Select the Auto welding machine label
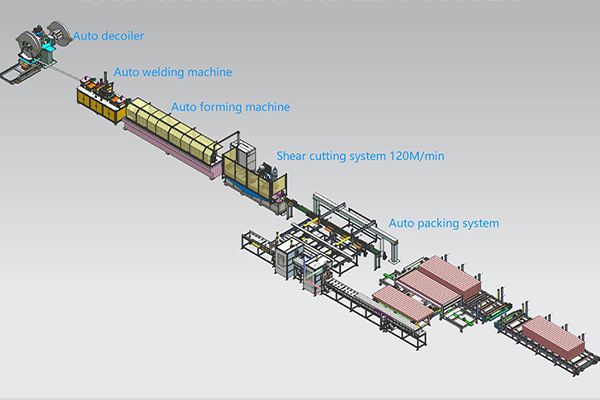 point(172,72)
